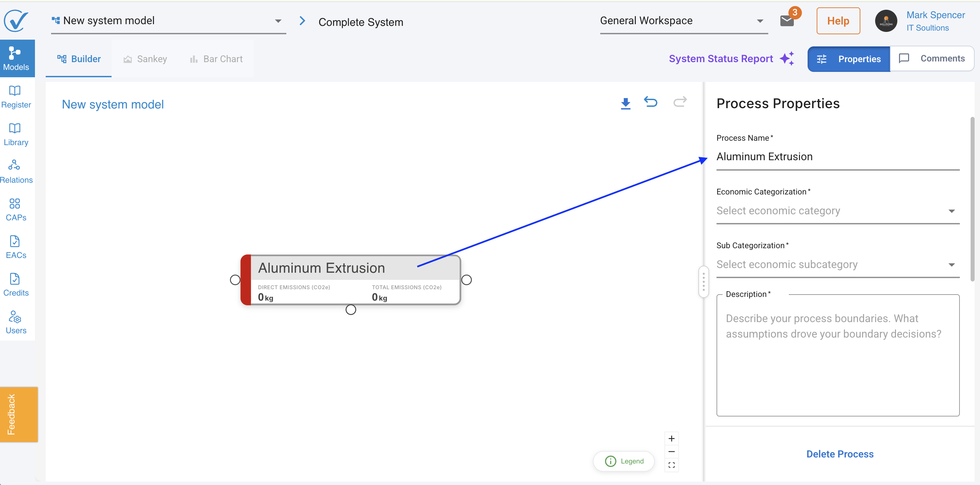Click the undo arrow icon
This screenshot has height=485, width=980.
point(651,102)
